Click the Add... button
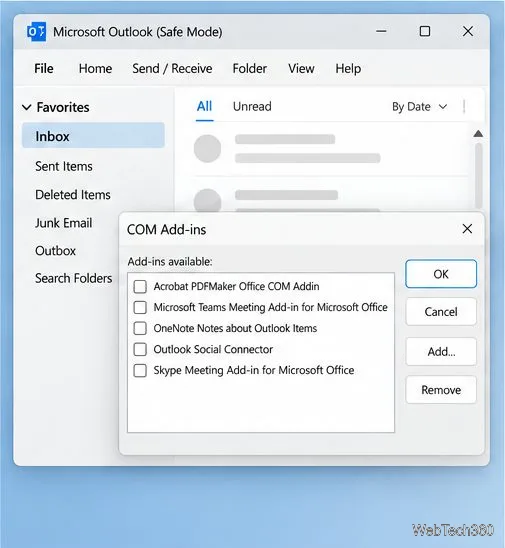Image resolution: width=505 pixels, height=548 pixels. tap(441, 351)
